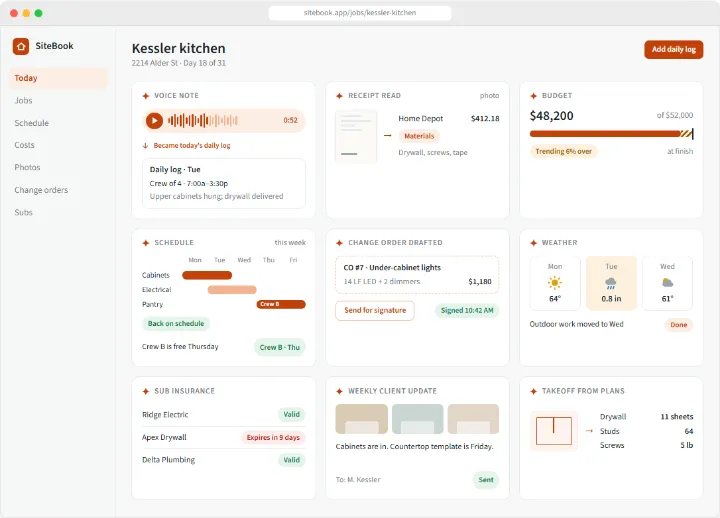Click the sparkle icon beside Budget
The height and width of the screenshot is (518, 720).
(533, 96)
